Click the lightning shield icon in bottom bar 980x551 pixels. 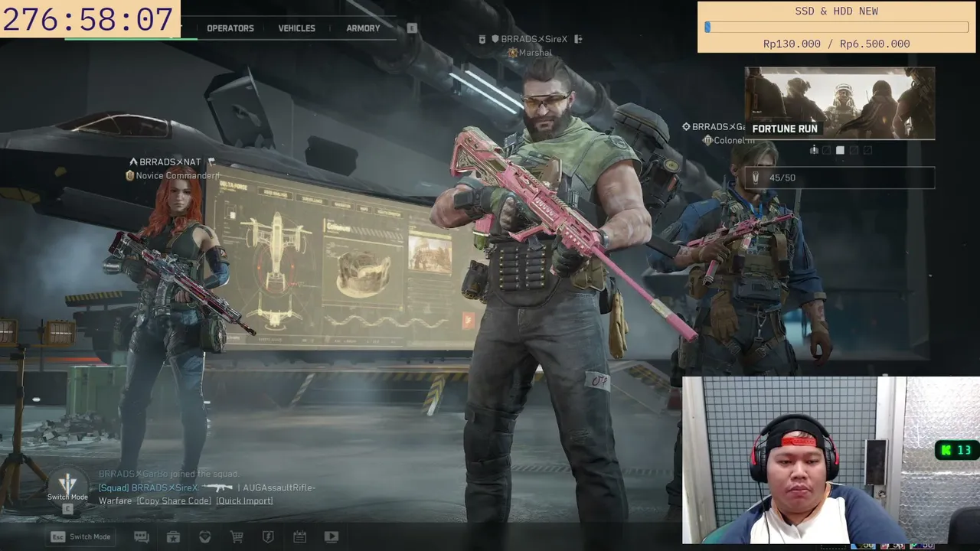click(x=268, y=537)
